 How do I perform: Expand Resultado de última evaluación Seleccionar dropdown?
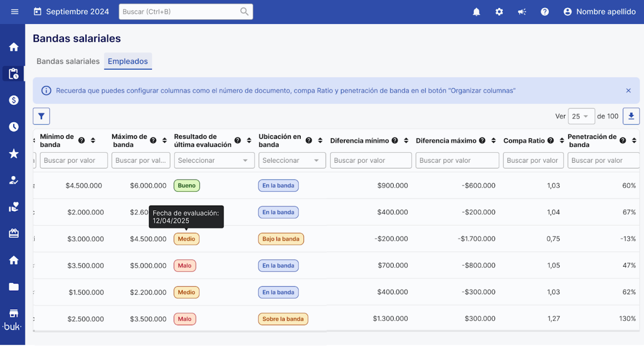tap(214, 160)
